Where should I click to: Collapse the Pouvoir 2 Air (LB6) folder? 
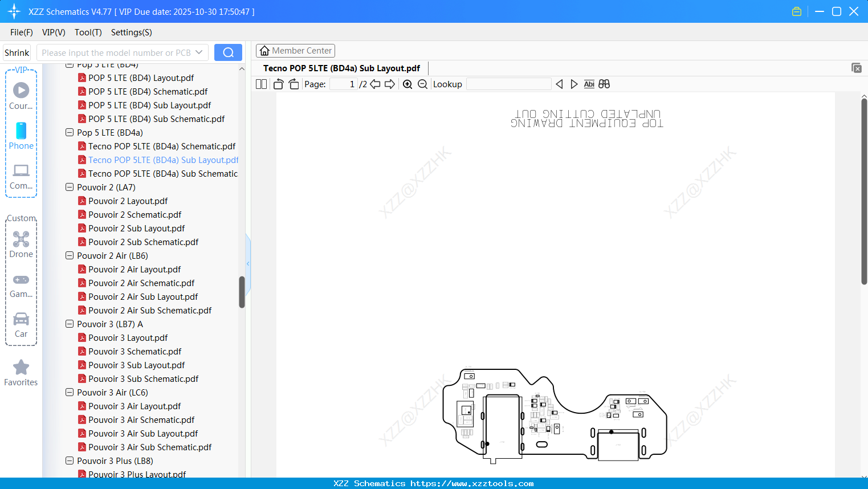point(69,255)
